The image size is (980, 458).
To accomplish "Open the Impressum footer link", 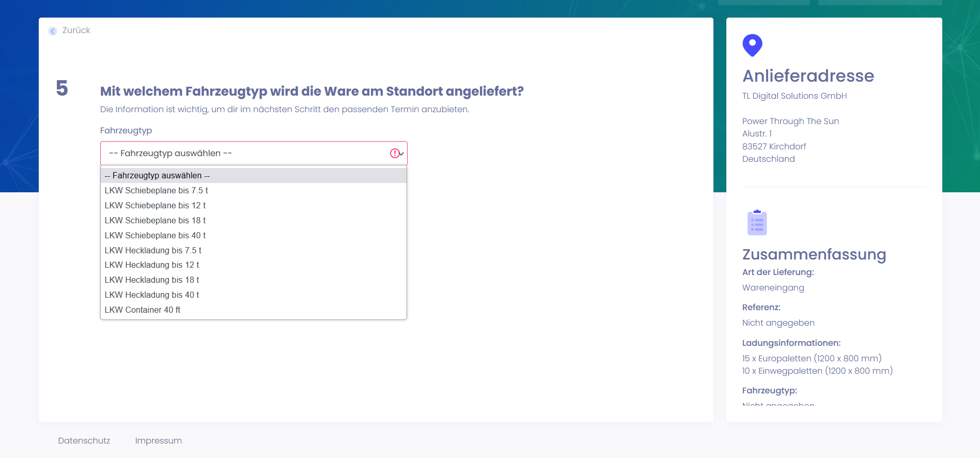I will 159,441.
